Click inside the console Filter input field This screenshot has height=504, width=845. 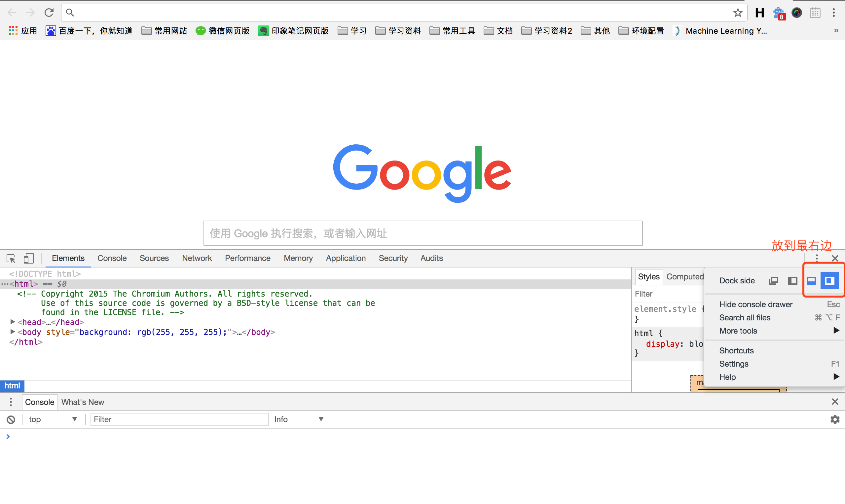point(179,419)
